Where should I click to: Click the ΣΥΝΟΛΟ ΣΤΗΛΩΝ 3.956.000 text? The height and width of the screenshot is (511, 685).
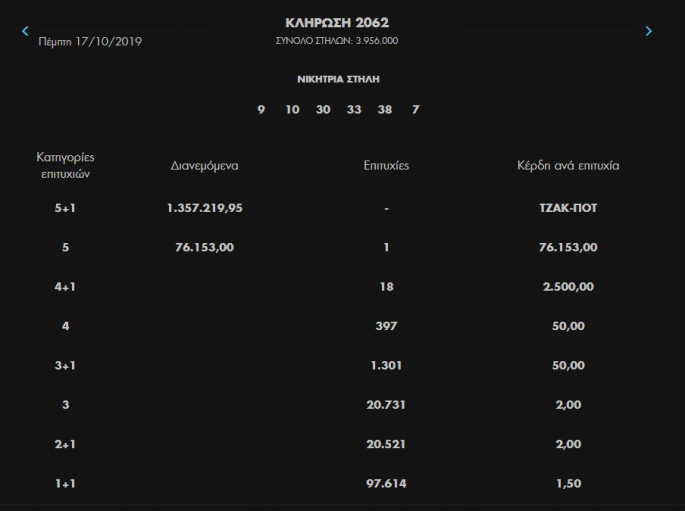337,41
